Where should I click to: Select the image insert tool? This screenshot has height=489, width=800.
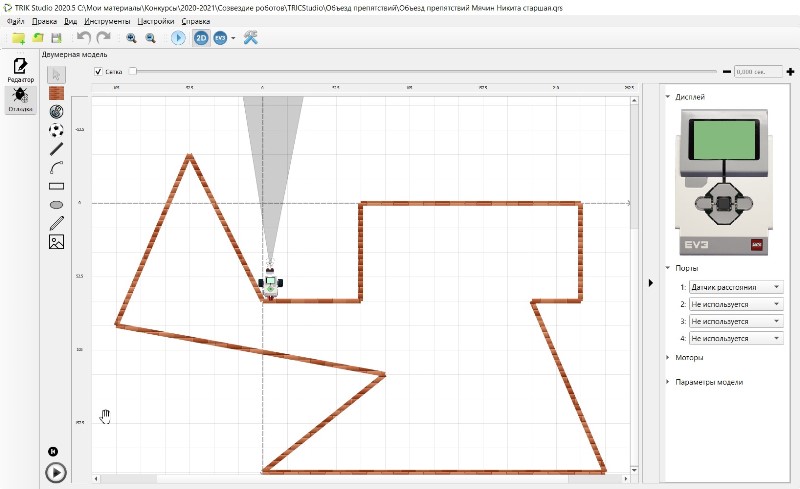57,242
